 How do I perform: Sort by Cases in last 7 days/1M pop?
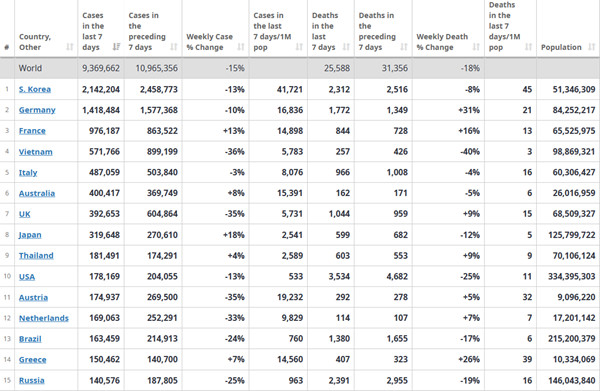[x=299, y=47]
